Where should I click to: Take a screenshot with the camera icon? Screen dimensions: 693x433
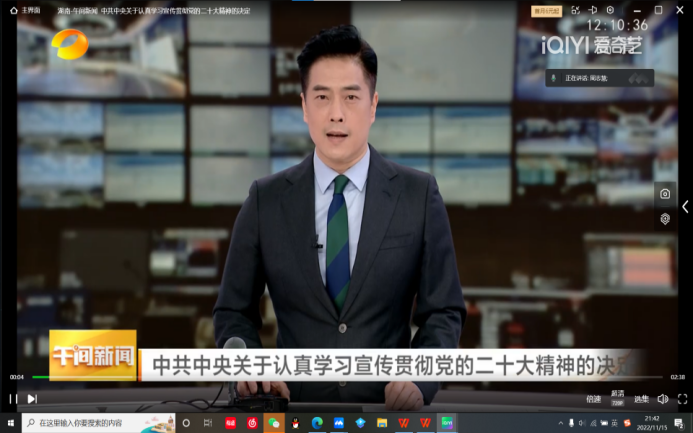664,193
